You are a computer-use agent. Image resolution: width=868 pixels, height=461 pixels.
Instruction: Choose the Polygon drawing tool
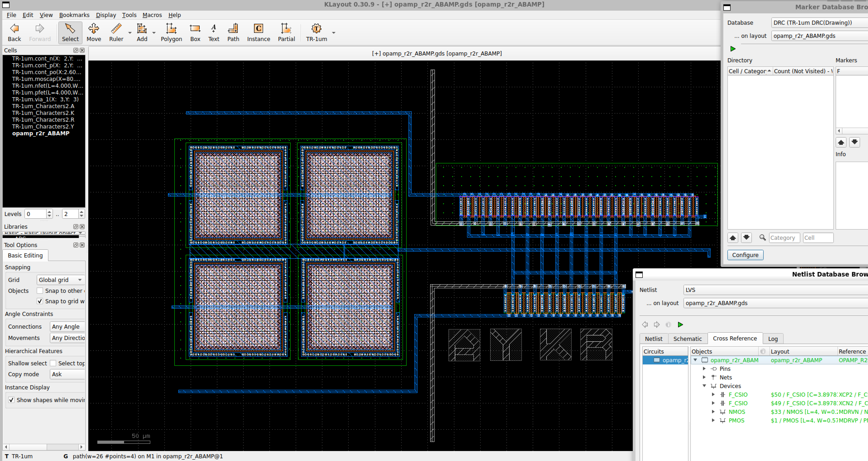point(171,32)
